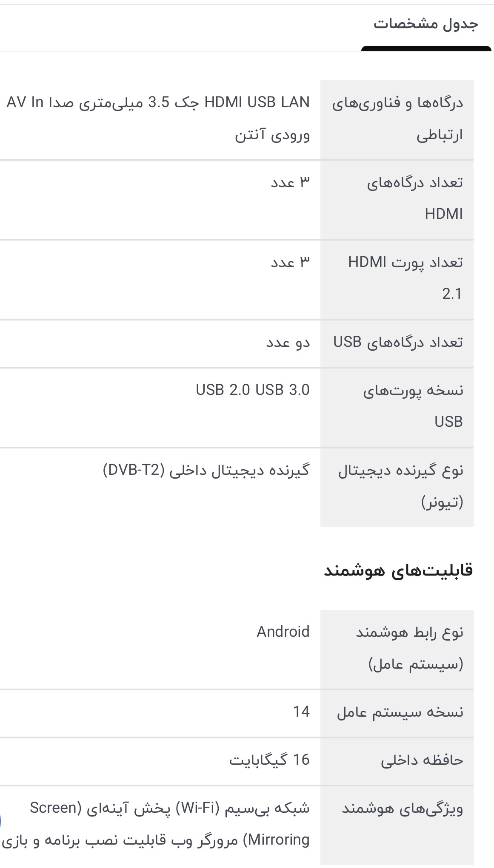Image resolution: width=494 pixels, height=868 pixels.
Task: Click the قابلیت‌های هوشمند section heading
Action: click(398, 570)
